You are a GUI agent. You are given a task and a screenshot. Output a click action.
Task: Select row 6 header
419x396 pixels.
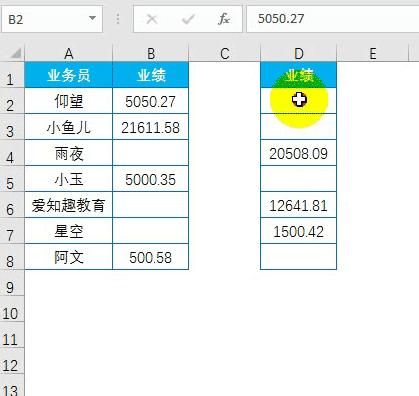(x=12, y=205)
